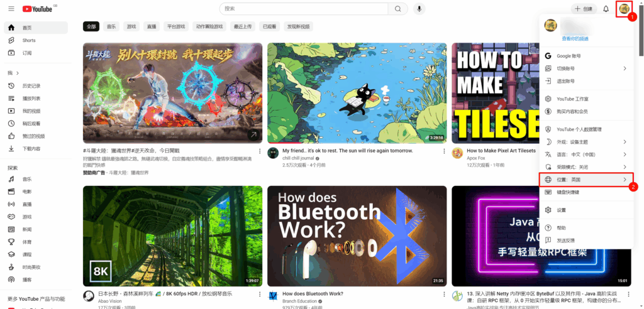Open YouTube 个人数据管理 menu item
Image resolution: width=644 pixels, height=309 pixels.
pyautogui.click(x=587, y=129)
